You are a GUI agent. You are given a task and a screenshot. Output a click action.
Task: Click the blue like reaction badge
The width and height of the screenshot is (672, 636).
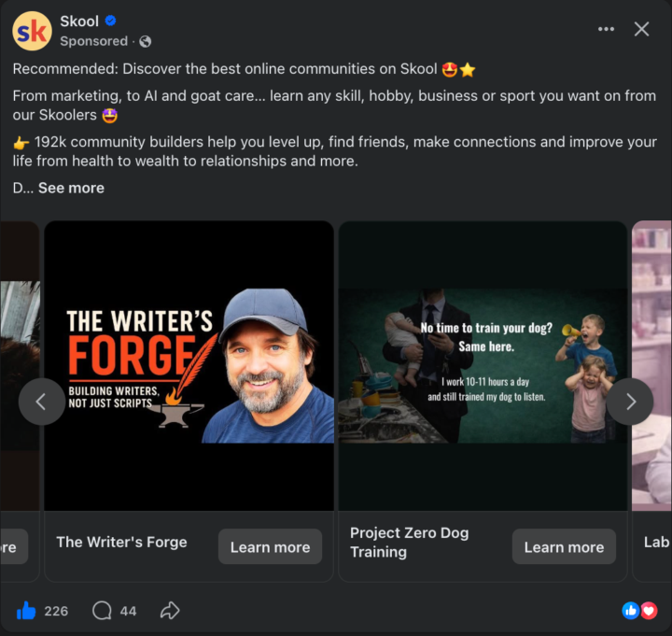pos(630,611)
